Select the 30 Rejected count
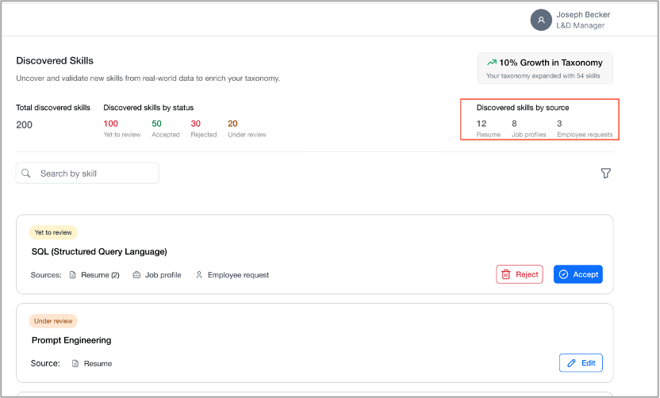 (x=196, y=124)
